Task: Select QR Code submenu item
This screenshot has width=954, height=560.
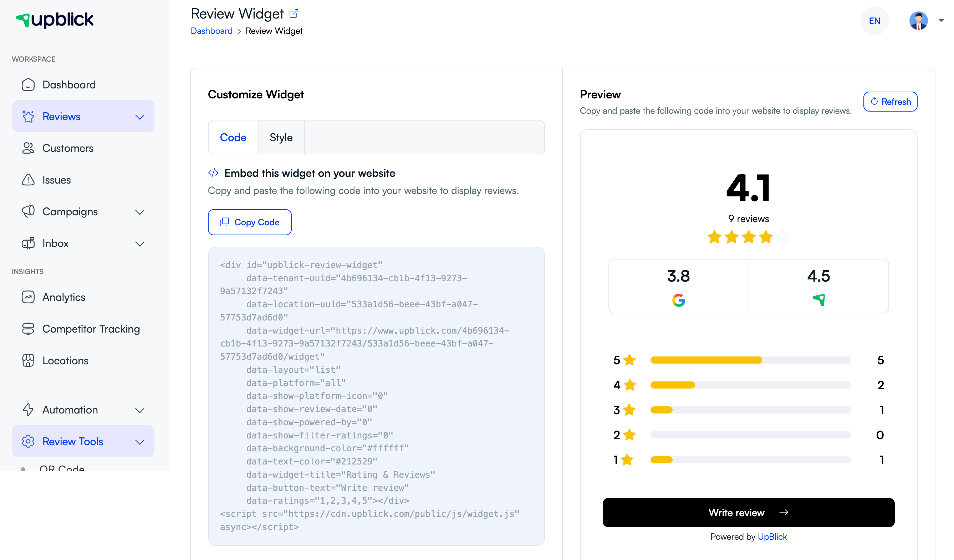Action: click(62, 468)
